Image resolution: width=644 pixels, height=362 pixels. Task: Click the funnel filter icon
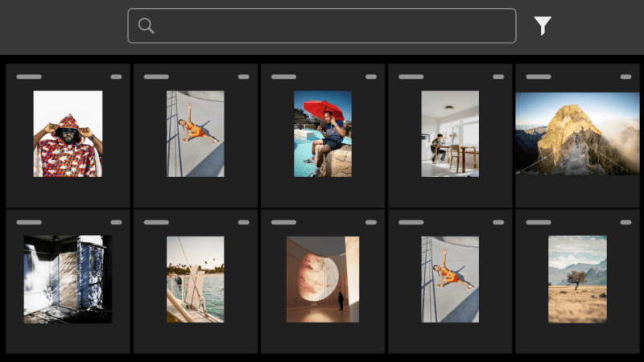tap(543, 26)
